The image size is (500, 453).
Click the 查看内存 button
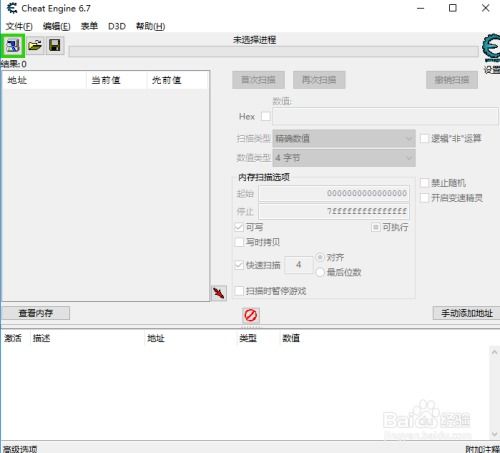[36, 313]
